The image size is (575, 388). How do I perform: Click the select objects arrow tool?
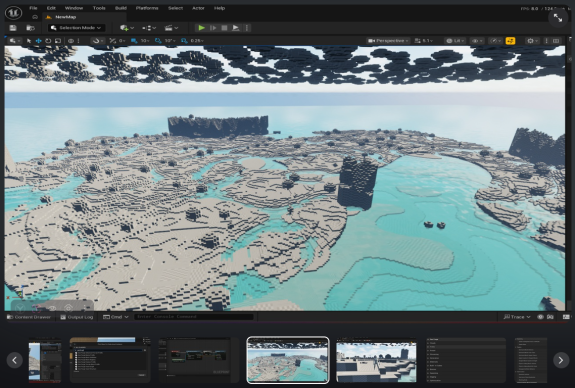point(29,41)
